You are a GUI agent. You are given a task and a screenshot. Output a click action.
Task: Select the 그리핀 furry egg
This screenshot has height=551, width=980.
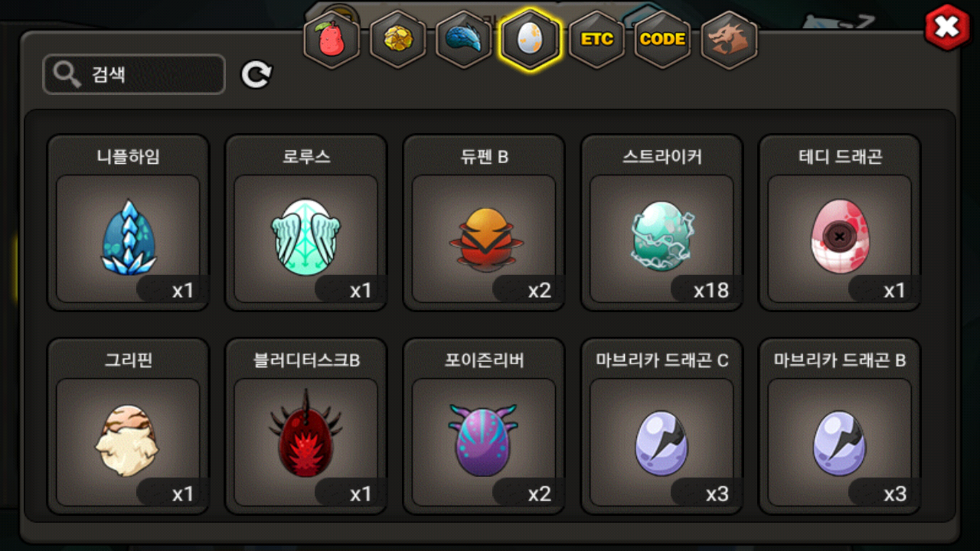(128, 426)
